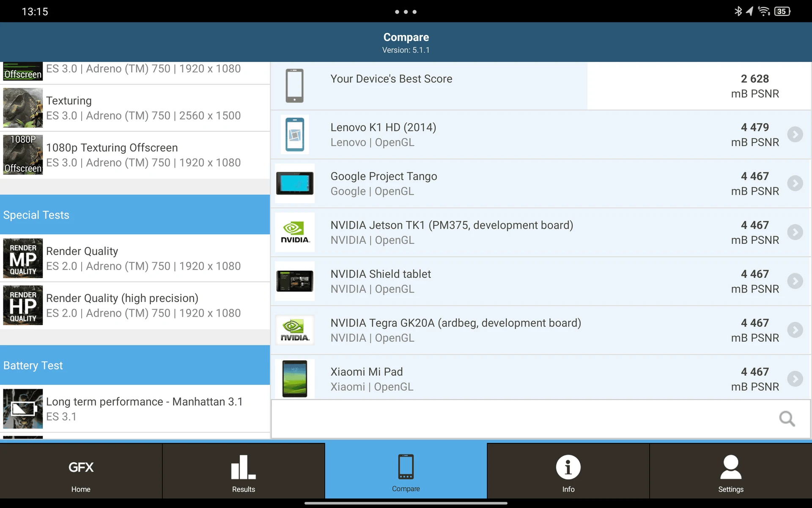Viewport: 812px width, 508px height.
Task: Click the battery level indicator
Action: click(782, 11)
